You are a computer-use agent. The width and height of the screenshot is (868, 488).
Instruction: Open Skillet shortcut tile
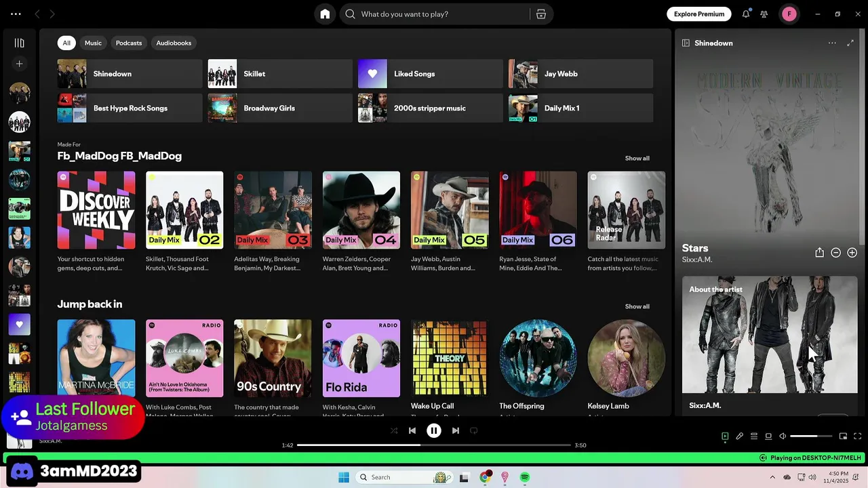click(x=280, y=74)
